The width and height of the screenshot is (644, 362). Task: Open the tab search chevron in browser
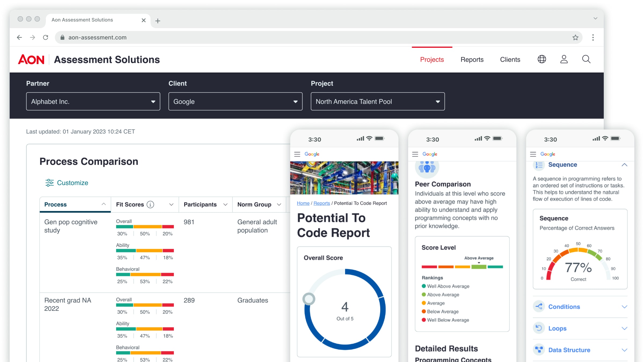pos(595,19)
